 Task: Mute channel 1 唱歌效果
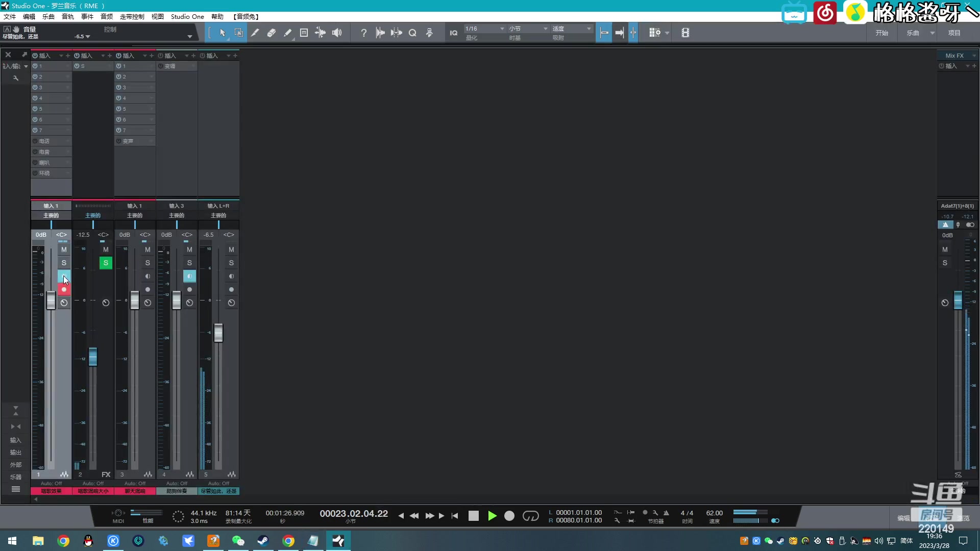(x=64, y=249)
